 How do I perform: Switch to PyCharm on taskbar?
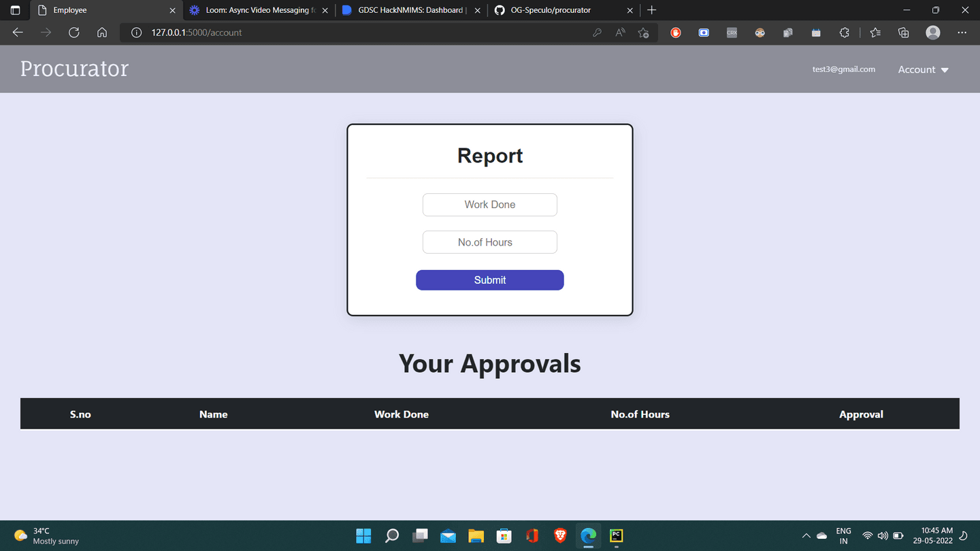[616, 536]
